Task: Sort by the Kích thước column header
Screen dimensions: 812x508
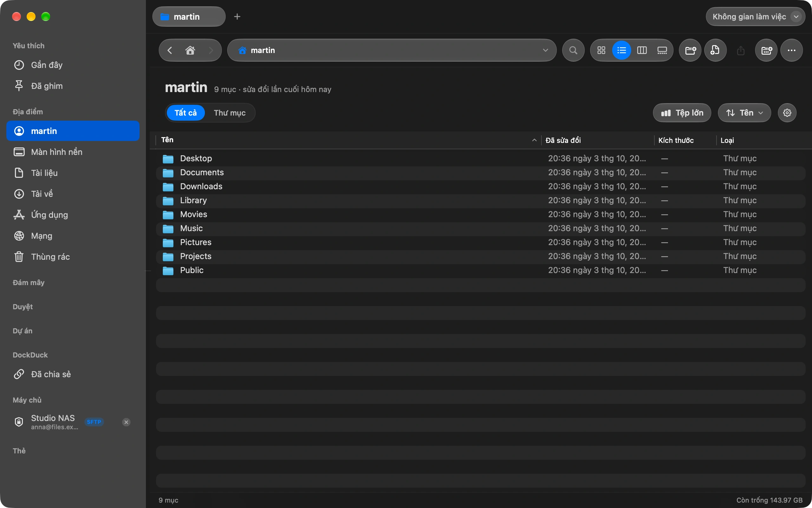Action: pos(685,140)
